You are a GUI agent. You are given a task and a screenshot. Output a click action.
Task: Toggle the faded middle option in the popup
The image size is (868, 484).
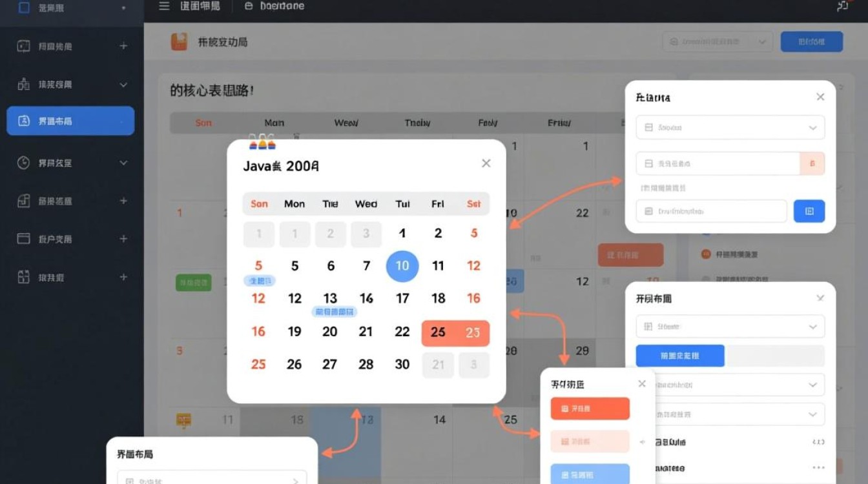tap(590, 441)
